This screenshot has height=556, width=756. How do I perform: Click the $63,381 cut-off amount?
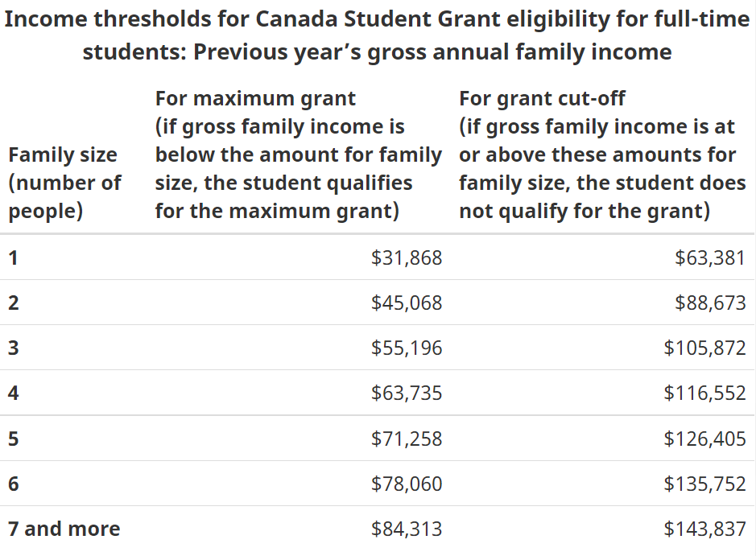710,258
